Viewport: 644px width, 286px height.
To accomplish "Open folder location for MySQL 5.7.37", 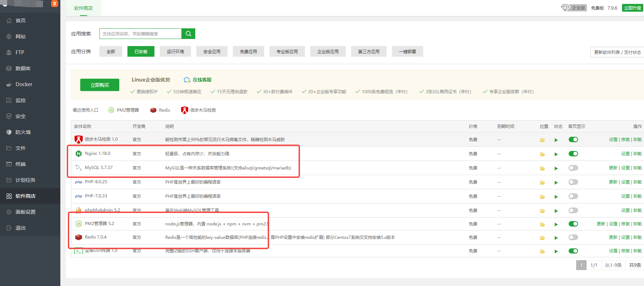I will [x=542, y=168].
